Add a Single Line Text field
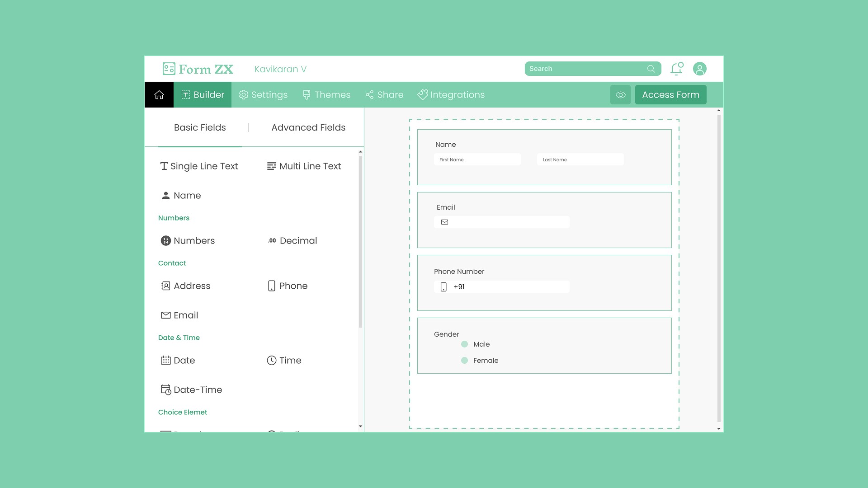 [199, 166]
